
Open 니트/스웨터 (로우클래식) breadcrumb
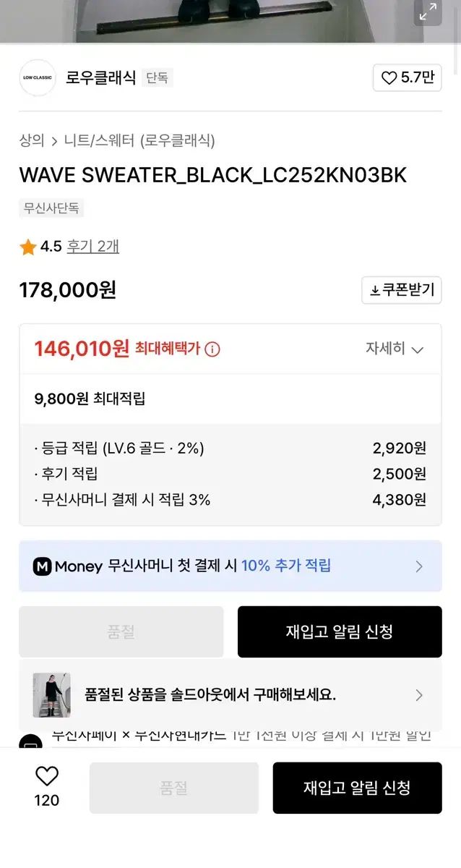pyautogui.click(x=139, y=140)
